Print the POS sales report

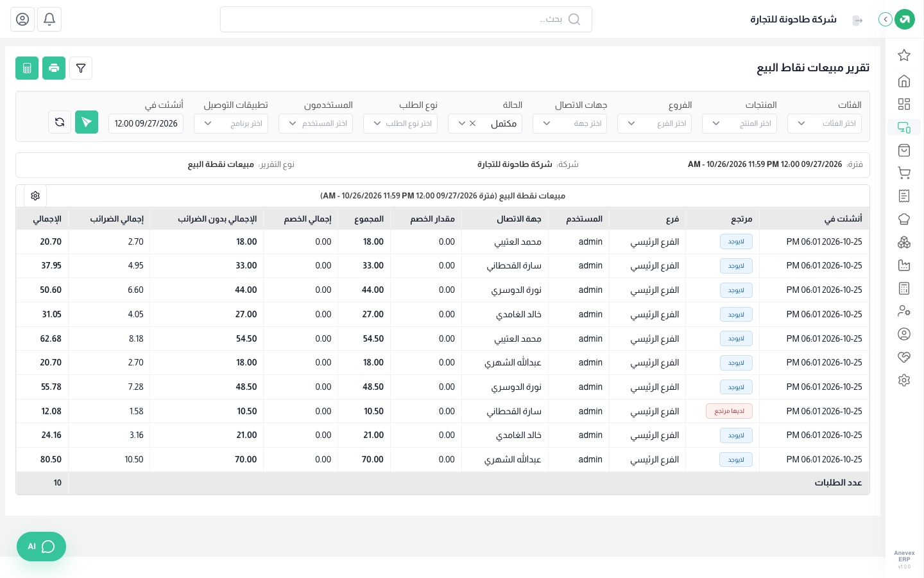pos(54,68)
